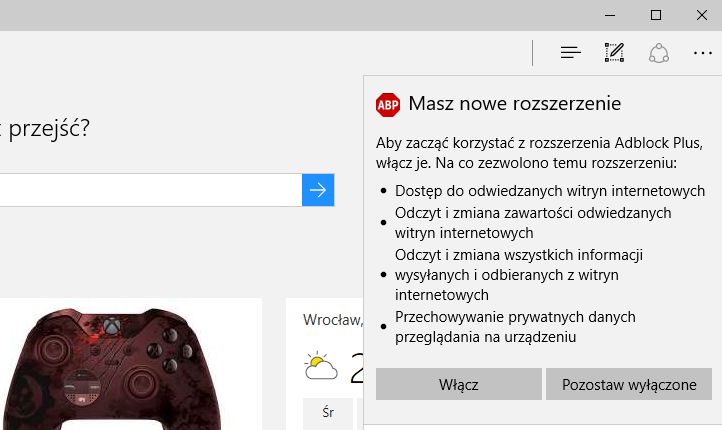Click the partly cloudy weather icon
The image size is (722, 430).
tap(320, 366)
